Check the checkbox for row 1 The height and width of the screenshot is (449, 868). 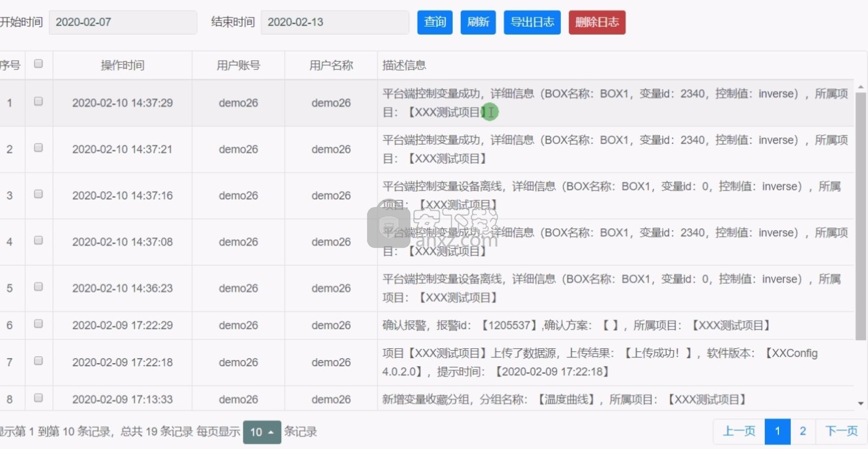[x=38, y=101]
